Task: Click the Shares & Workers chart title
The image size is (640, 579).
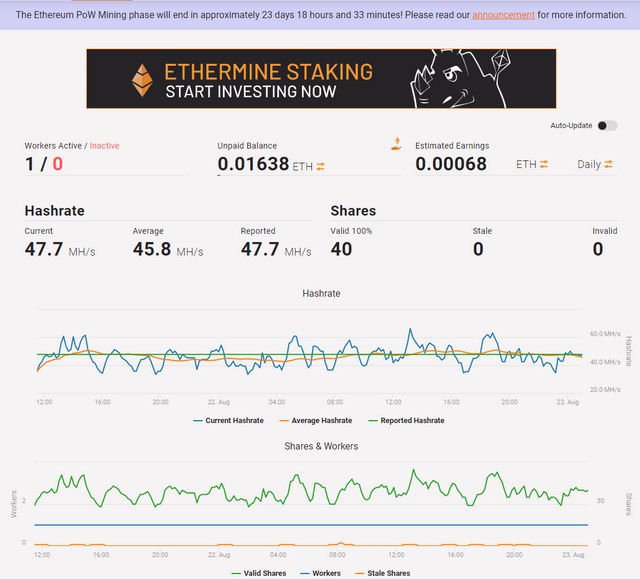Action: [321, 446]
